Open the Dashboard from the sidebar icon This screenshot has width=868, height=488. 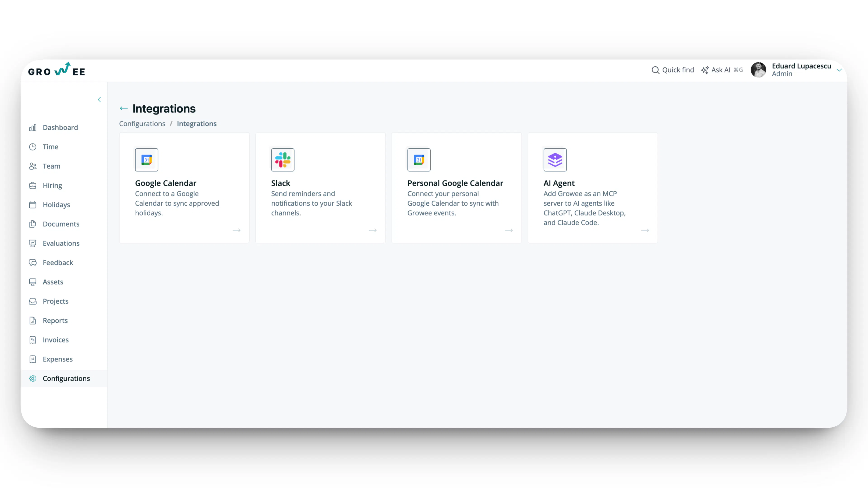pyautogui.click(x=33, y=127)
